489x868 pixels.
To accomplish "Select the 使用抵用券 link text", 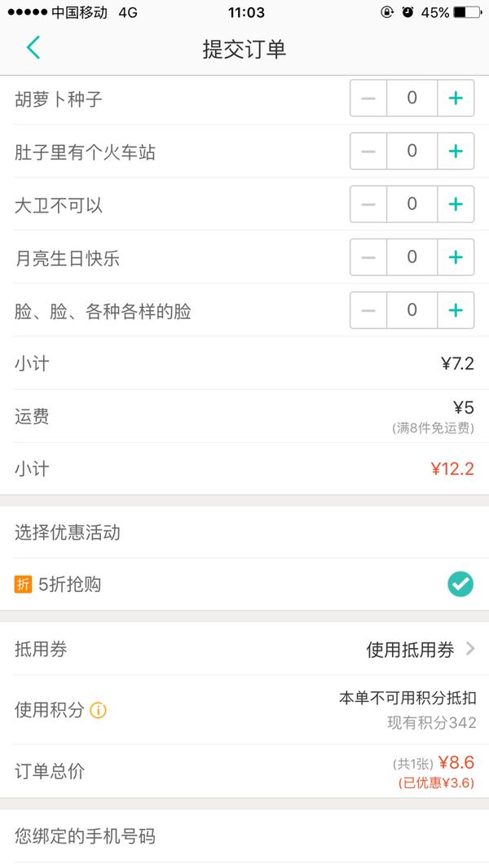I will click(410, 649).
